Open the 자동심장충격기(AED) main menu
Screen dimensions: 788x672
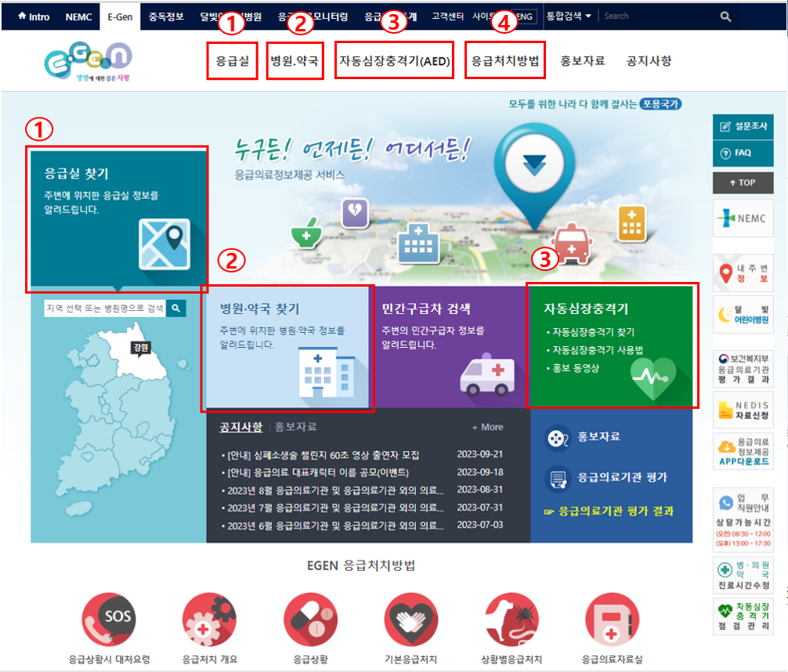tap(395, 61)
